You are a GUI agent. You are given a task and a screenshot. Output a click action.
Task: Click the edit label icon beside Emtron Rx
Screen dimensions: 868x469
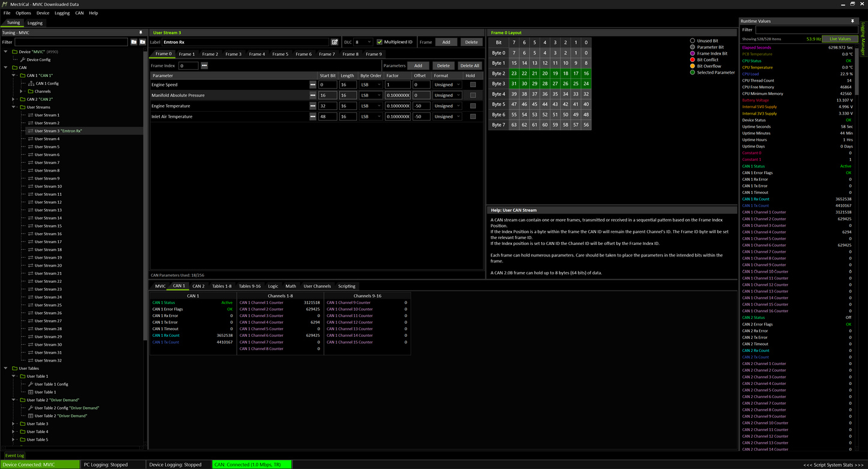point(335,42)
